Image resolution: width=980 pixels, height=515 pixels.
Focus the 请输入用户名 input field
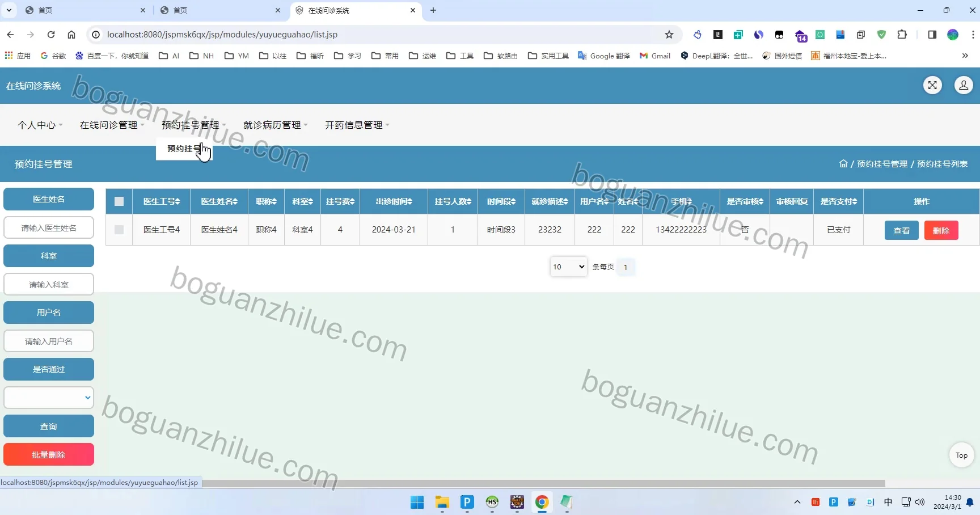click(49, 341)
